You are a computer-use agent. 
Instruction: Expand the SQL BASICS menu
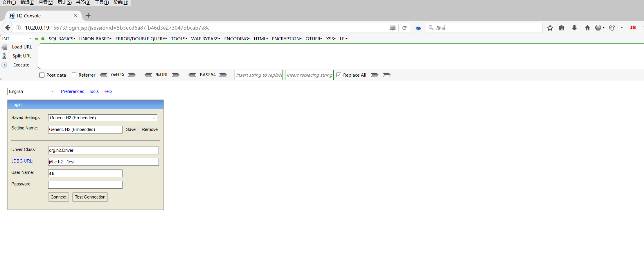[62, 39]
